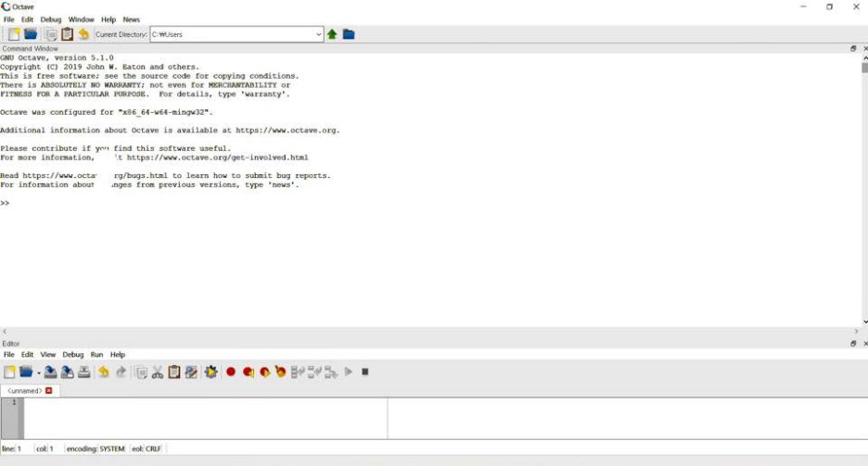Click the New Script icon in top toolbar
The image size is (868, 466).
coord(14,34)
